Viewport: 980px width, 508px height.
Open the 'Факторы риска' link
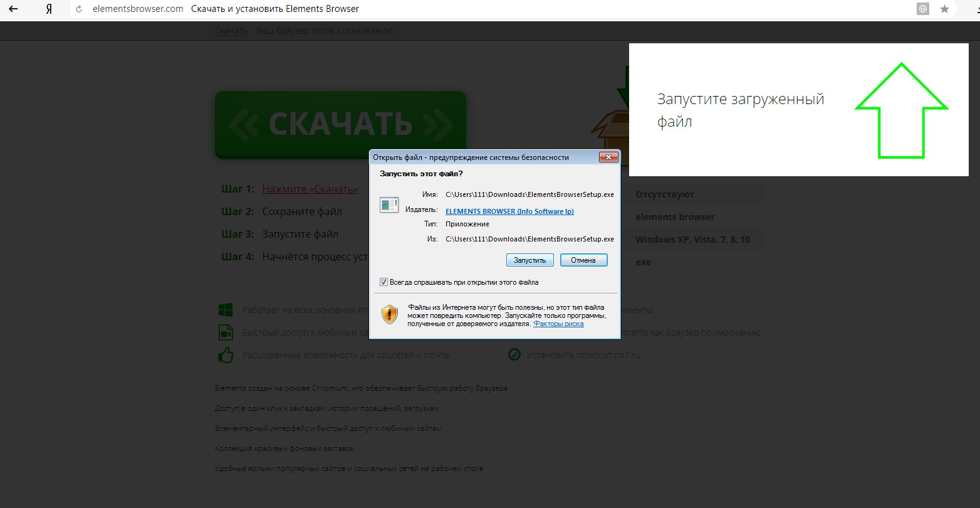558,324
